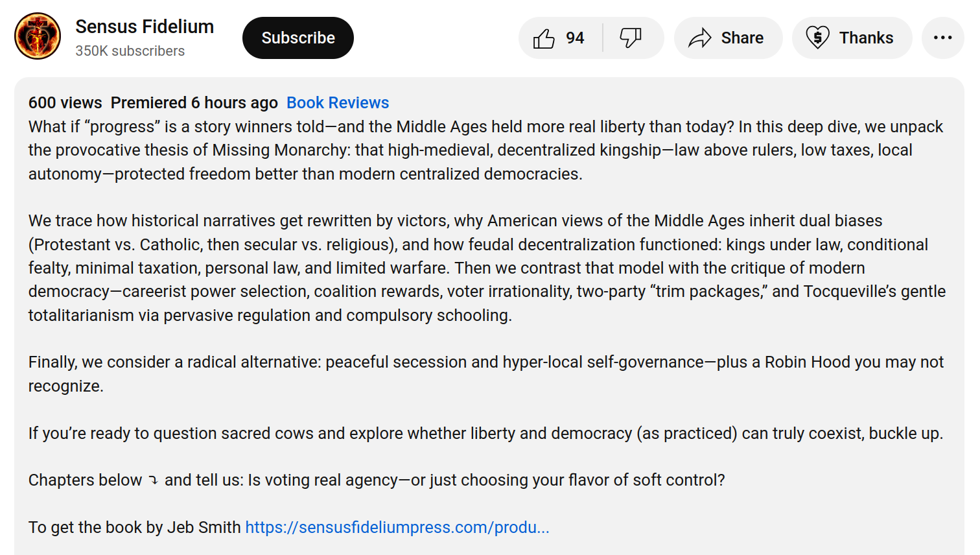Click the like count 94

575,38
